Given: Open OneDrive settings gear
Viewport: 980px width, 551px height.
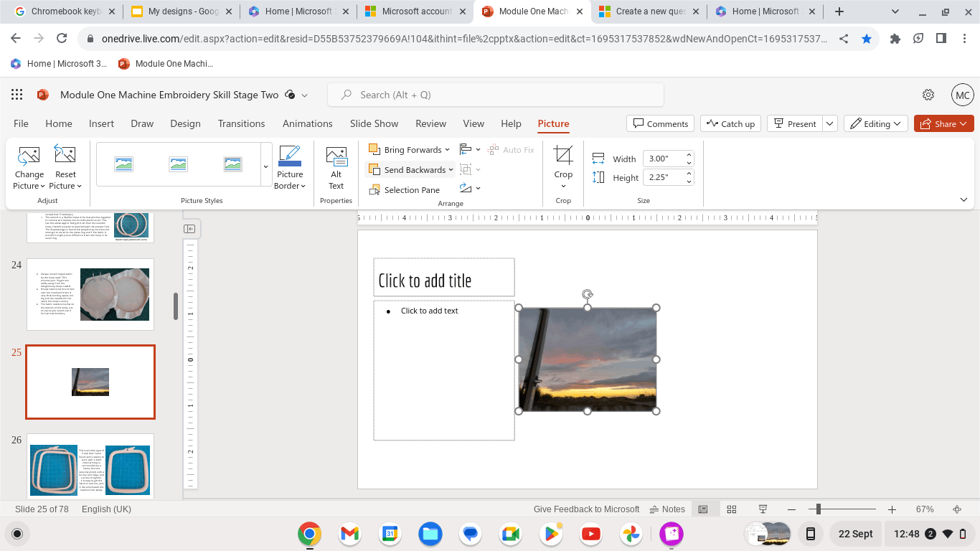Looking at the screenshot, I should click(928, 95).
